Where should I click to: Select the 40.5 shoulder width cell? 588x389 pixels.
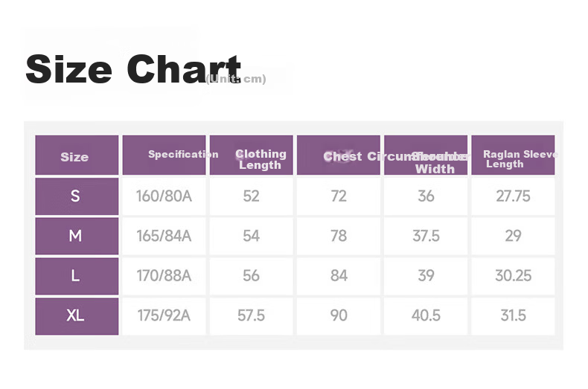click(426, 316)
